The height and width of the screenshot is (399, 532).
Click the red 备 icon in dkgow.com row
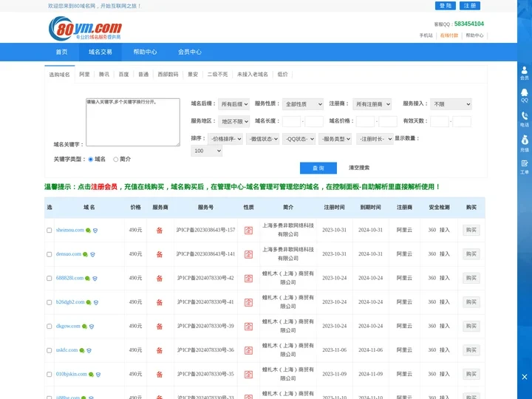(160, 327)
